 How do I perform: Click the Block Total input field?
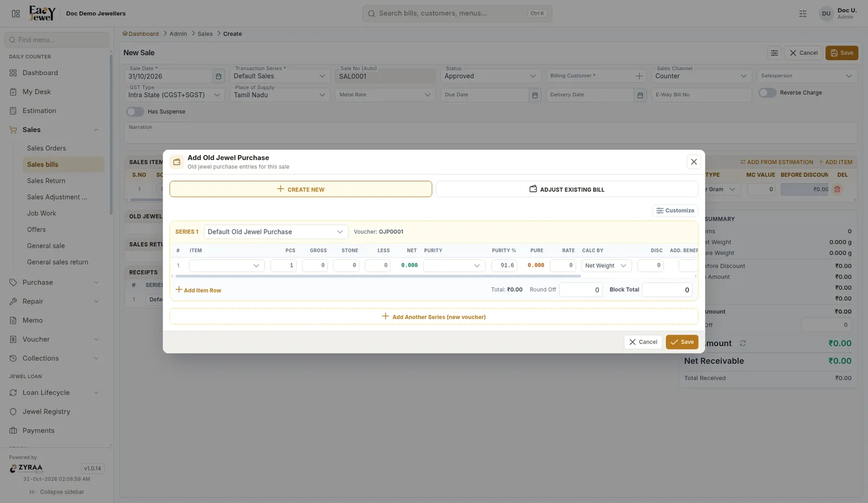click(x=667, y=290)
